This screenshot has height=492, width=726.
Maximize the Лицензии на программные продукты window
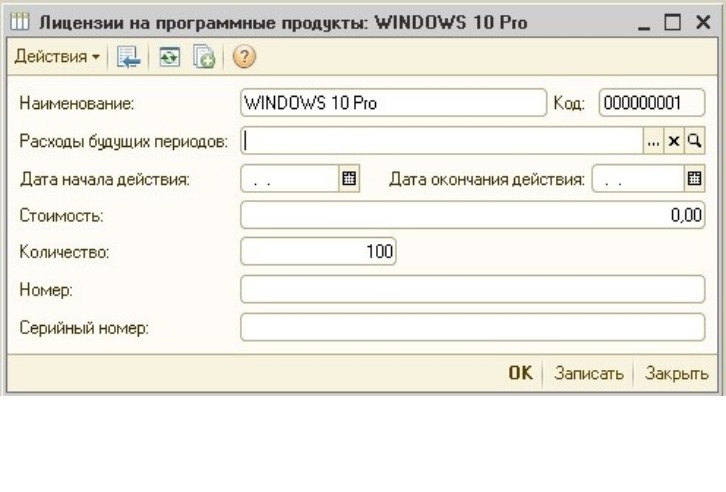[x=672, y=22]
